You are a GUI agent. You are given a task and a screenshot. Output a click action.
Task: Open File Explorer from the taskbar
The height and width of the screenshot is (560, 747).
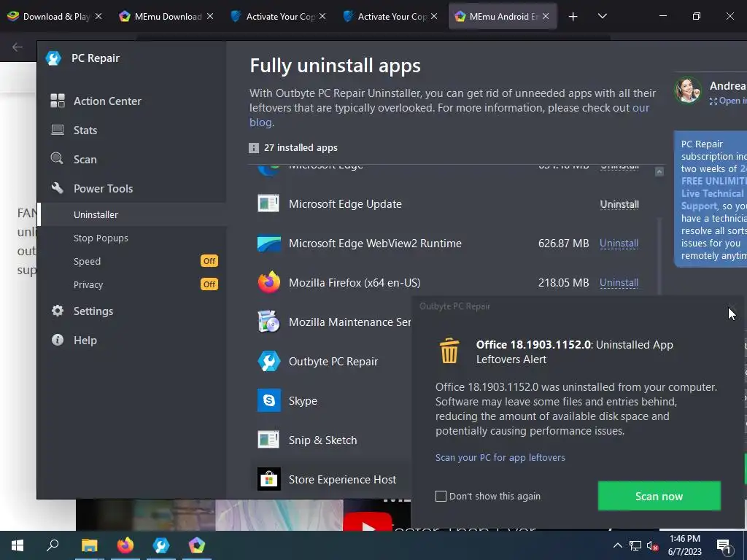point(89,545)
